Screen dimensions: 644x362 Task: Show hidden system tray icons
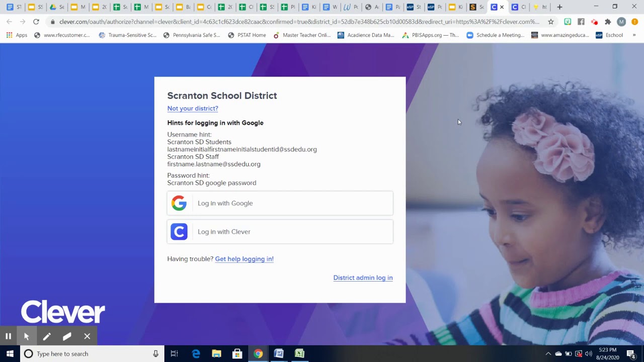[x=548, y=353]
